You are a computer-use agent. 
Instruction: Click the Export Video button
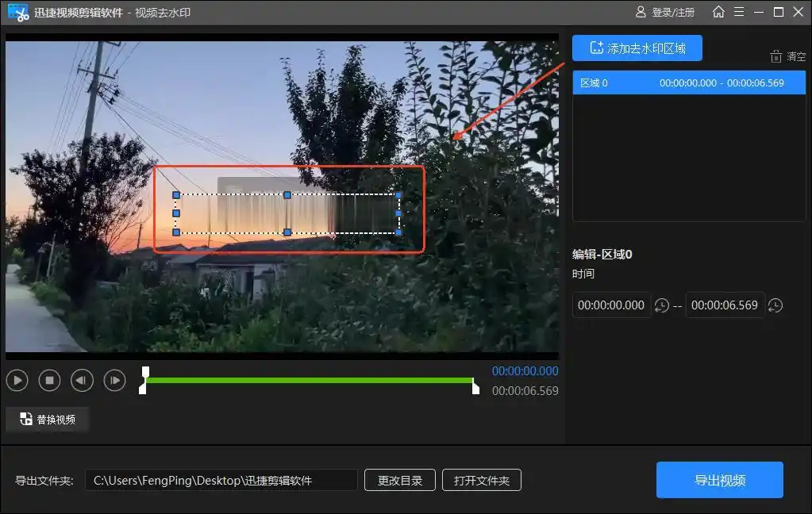click(x=720, y=480)
